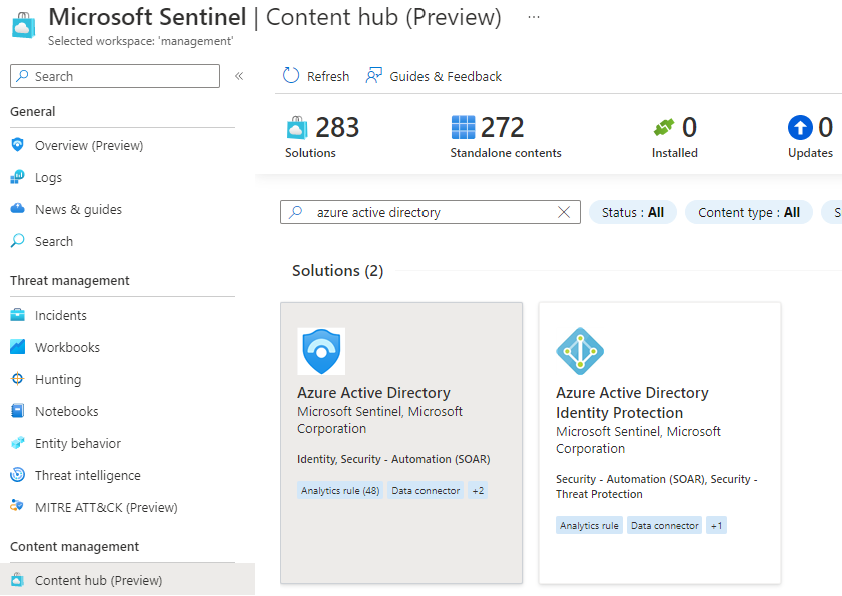
Task: Click the Threat intelligence spiral icon
Action: pos(18,475)
